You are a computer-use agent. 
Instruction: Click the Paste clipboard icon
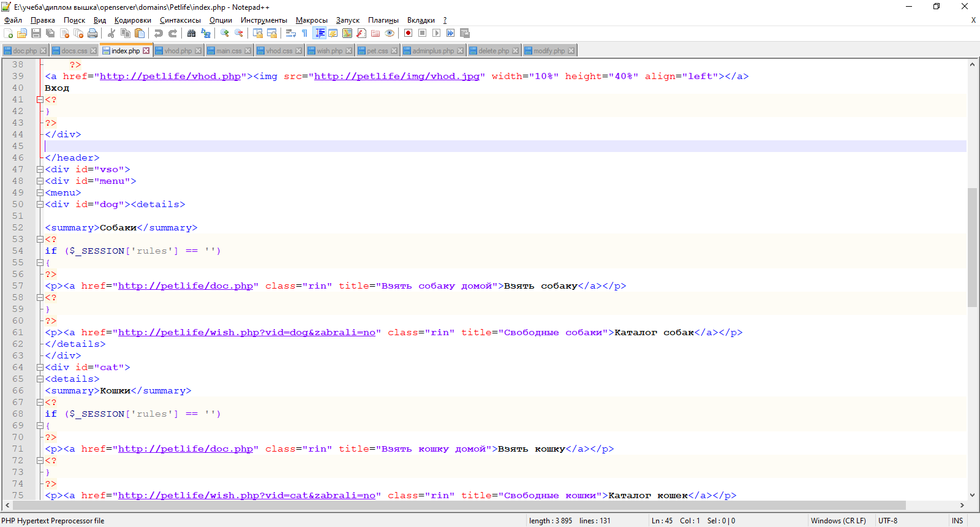140,33
